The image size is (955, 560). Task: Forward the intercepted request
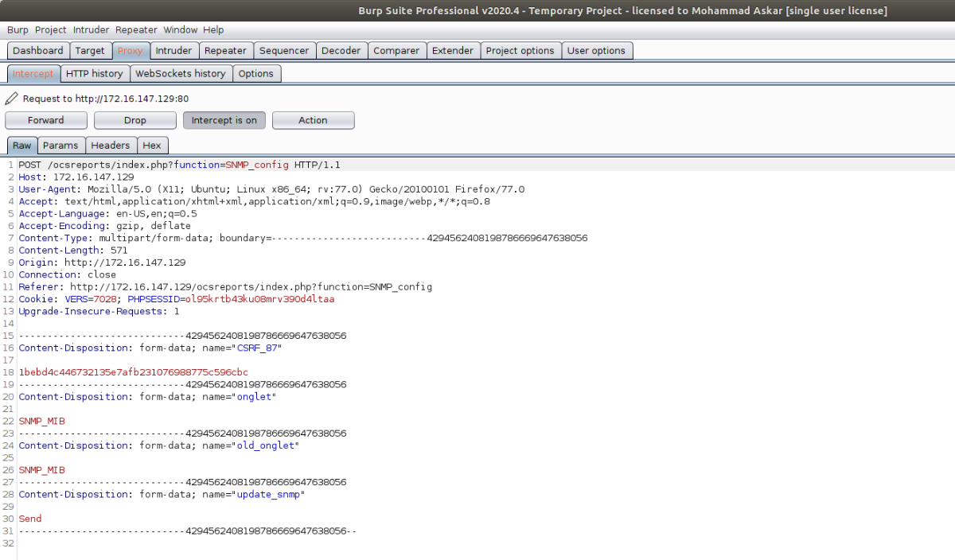[46, 120]
